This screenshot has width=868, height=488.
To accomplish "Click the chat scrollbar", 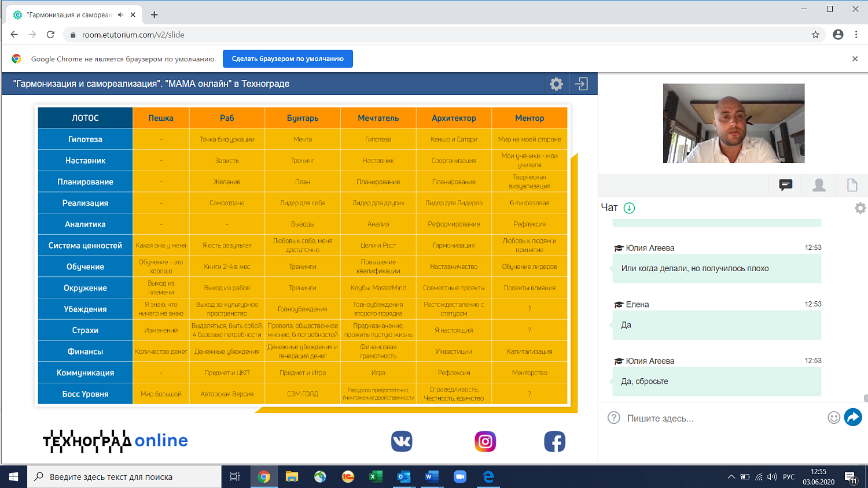I will [x=865, y=398].
